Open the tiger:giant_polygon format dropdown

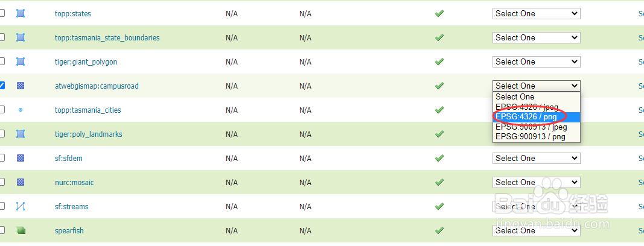[x=537, y=61]
